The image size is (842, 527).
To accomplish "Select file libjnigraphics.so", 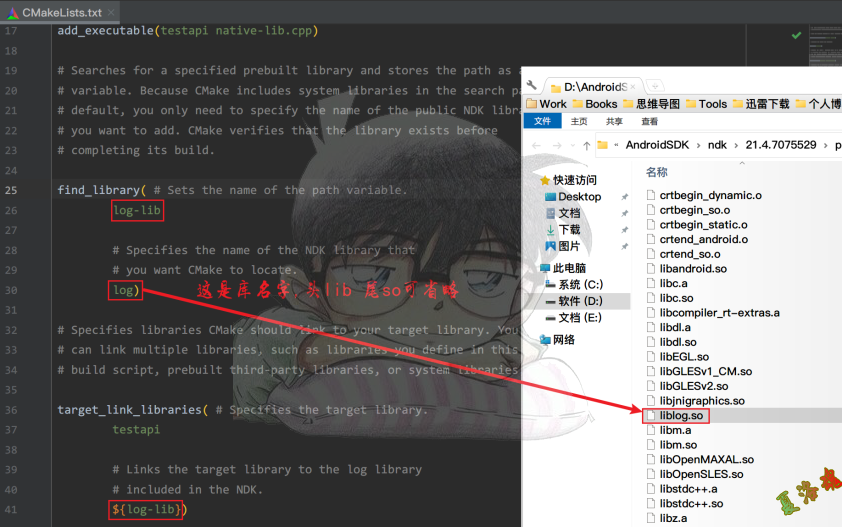I will [695, 401].
